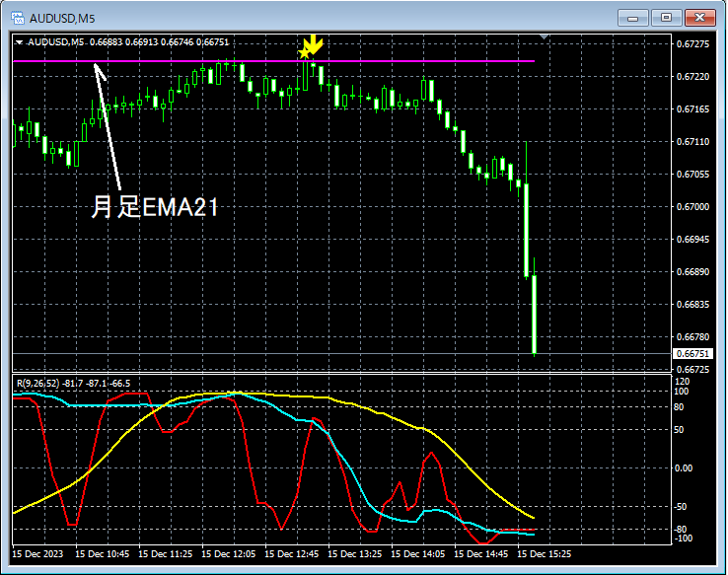This screenshot has width=728, height=575.
Task: Click the 0.67275 price scale label
Action: pos(692,44)
